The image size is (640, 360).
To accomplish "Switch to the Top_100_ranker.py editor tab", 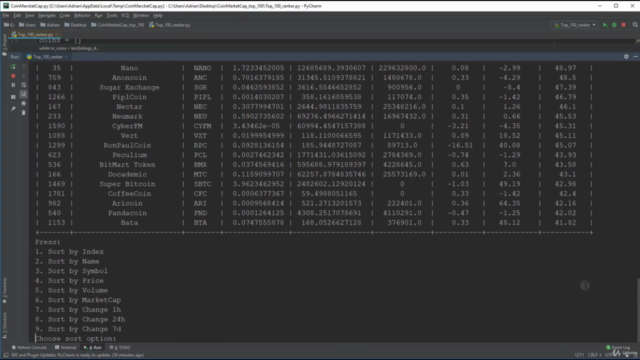I will pyautogui.click(x=33, y=35).
